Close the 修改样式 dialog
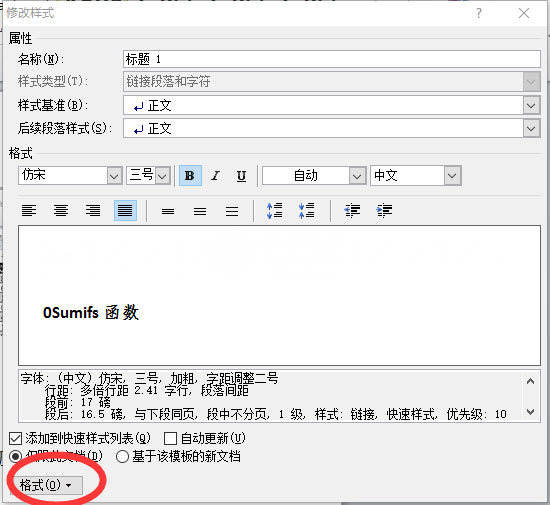 pyautogui.click(x=524, y=13)
